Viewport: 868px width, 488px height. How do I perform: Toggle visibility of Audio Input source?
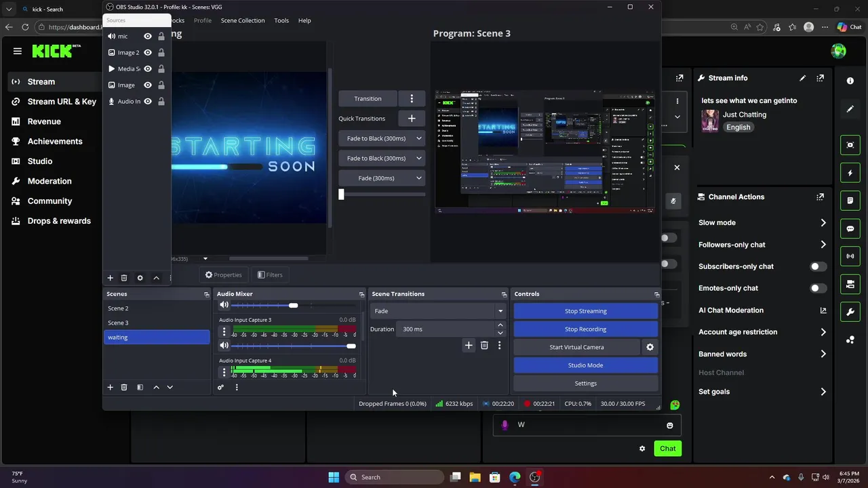[147, 101]
